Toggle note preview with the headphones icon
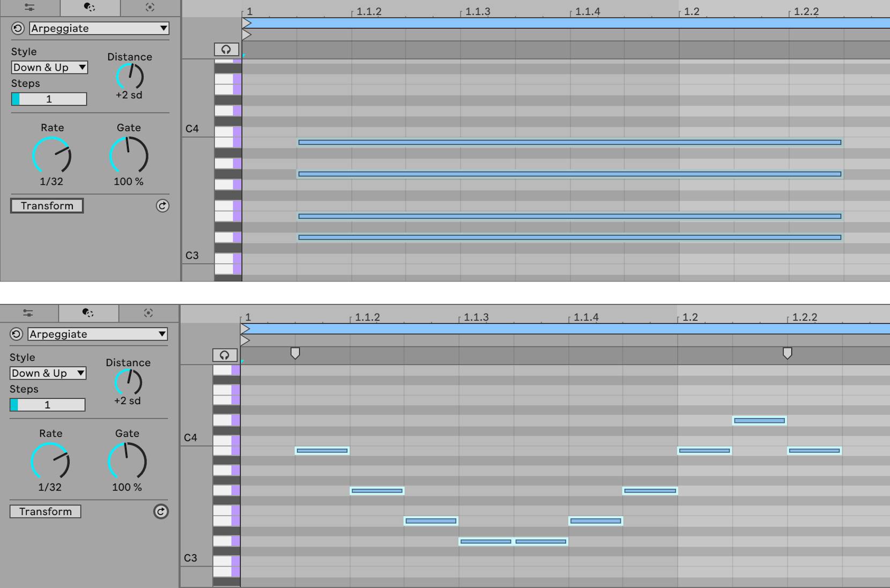This screenshot has width=890, height=588. click(225, 49)
